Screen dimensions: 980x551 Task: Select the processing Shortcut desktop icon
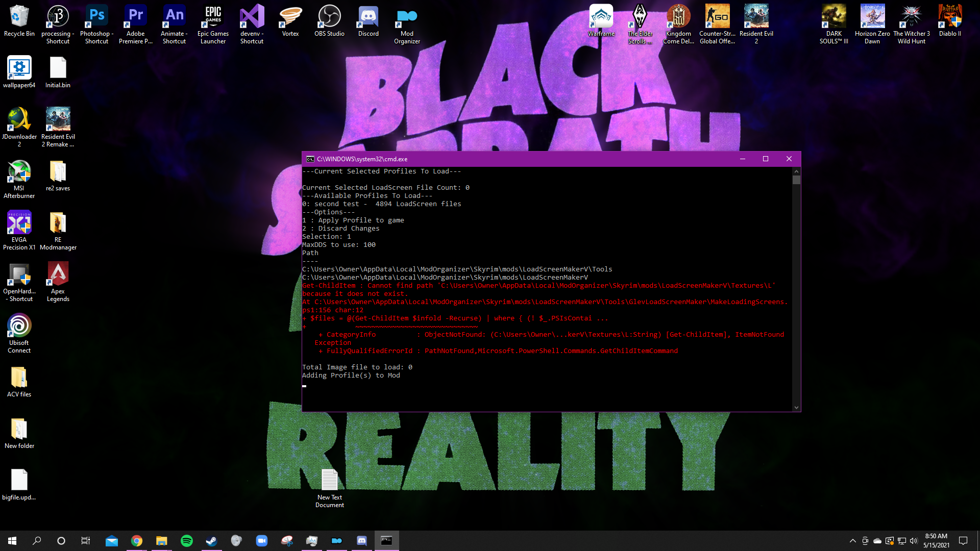pyautogui.click(x=58, y=24)
